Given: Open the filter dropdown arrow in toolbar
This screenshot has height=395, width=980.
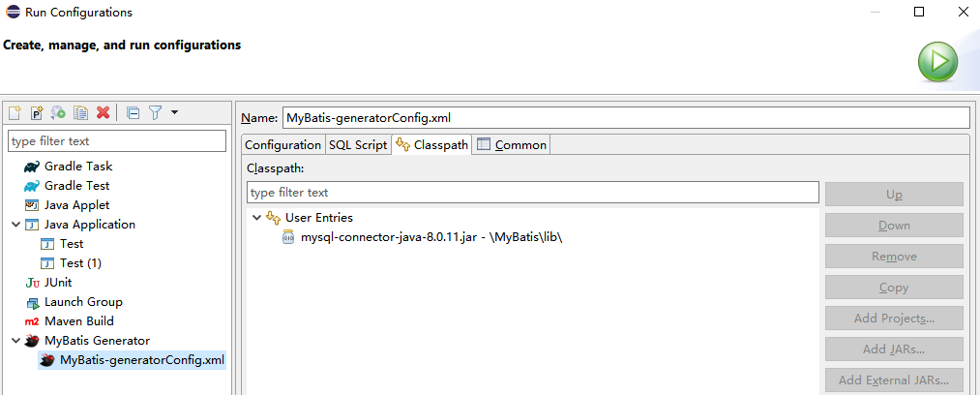Looking at the screenshot, I should 174,112.
